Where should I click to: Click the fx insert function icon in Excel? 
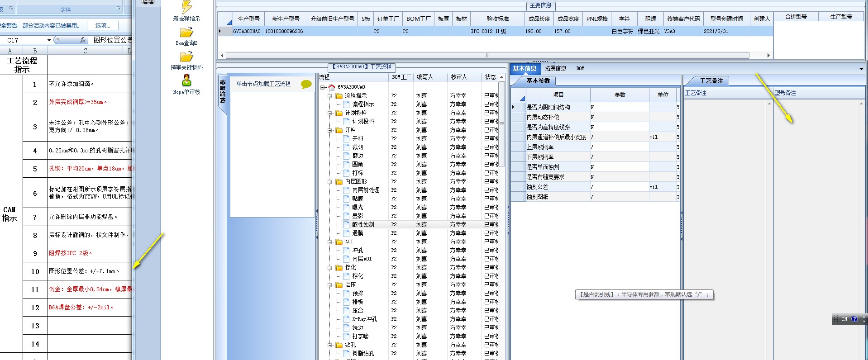[x=83, y=40]
